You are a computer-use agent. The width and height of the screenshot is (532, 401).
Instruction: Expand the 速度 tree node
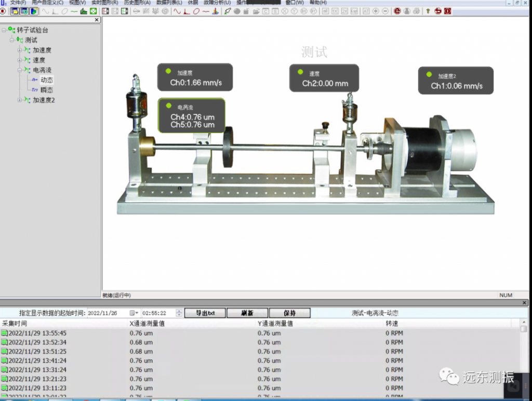point(20,60)
